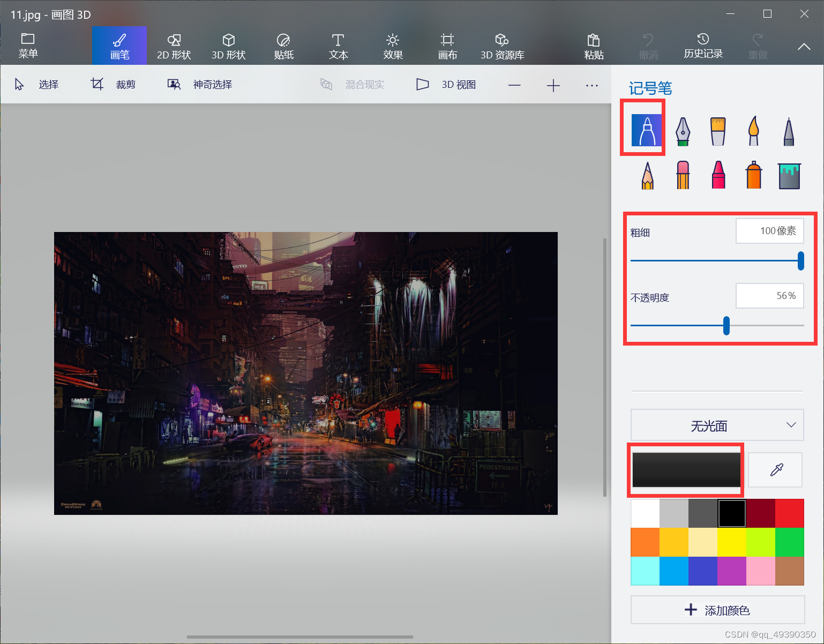Open the 3D 资源库 library

point(502,47)
